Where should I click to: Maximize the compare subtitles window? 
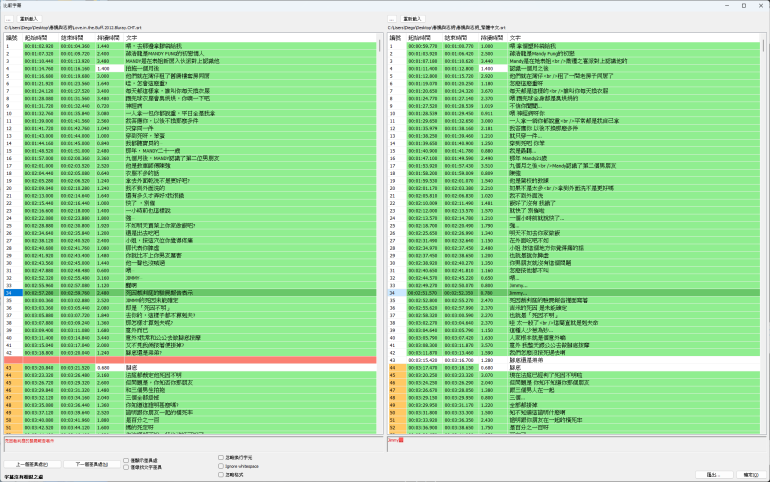point(744,5)
